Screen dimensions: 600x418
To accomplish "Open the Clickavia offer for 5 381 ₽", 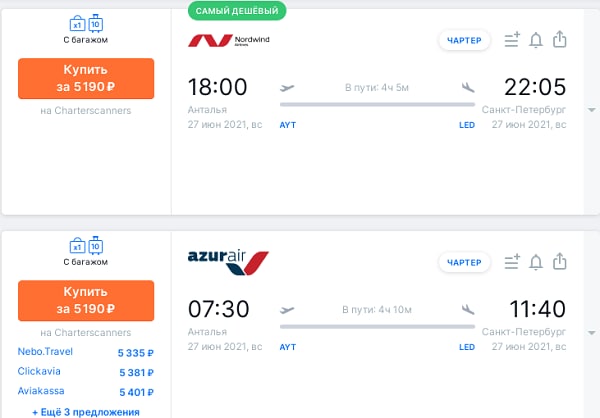I will click(86, 372).
